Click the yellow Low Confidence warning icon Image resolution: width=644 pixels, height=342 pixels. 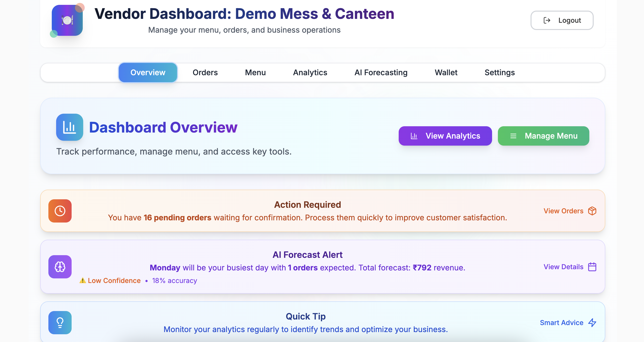[82, 281]
